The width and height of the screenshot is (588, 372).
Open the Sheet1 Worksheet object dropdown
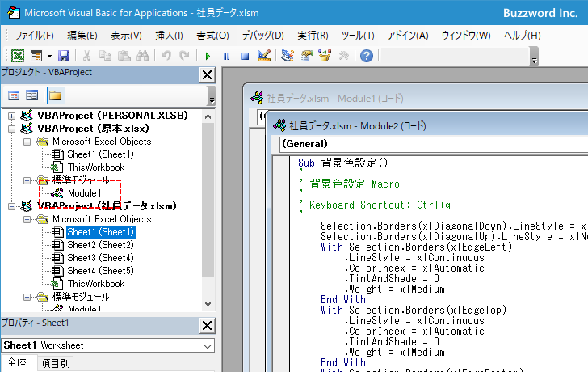click(x=208, y=346)
